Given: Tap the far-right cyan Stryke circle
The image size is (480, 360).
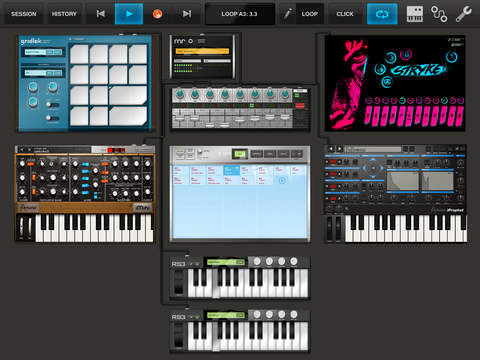Looking at the screenshot, I should coord(452,57).
